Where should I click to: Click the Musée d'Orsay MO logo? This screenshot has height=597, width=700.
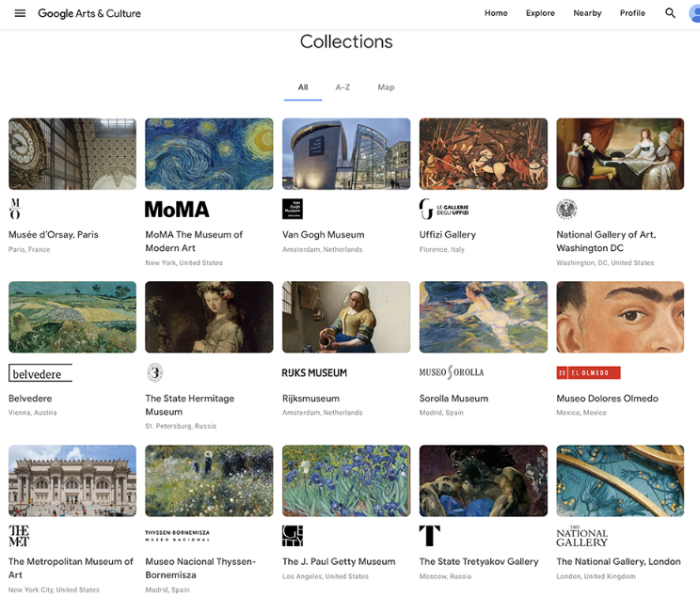pyautogui.click(x=15, y=209)
